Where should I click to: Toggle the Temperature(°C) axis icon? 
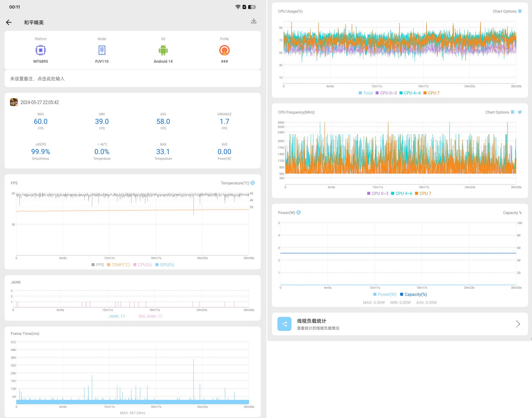click(x=253, y=183)
